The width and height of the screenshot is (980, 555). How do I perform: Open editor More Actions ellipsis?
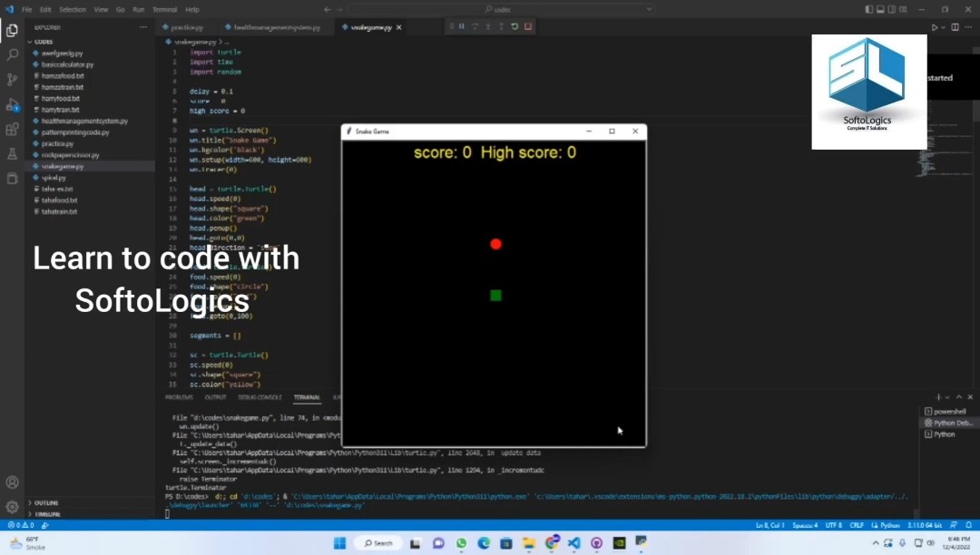[x=969, y=27]
